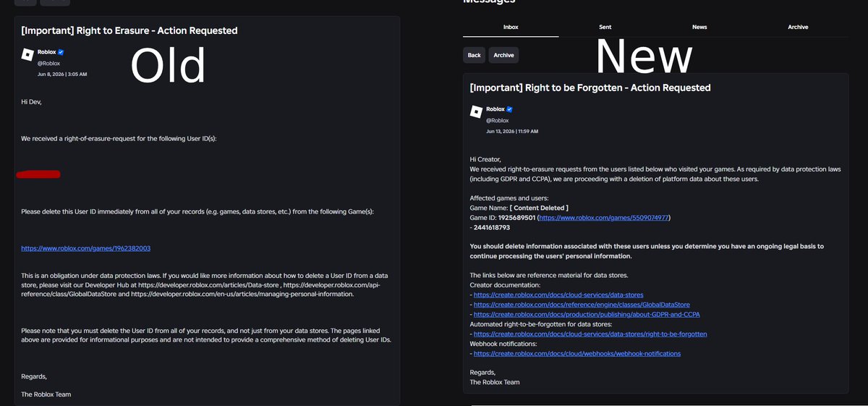Click the [ Content Deleted ] game name
This screenshot has width=868, height=406.
(x=539, y=208)
